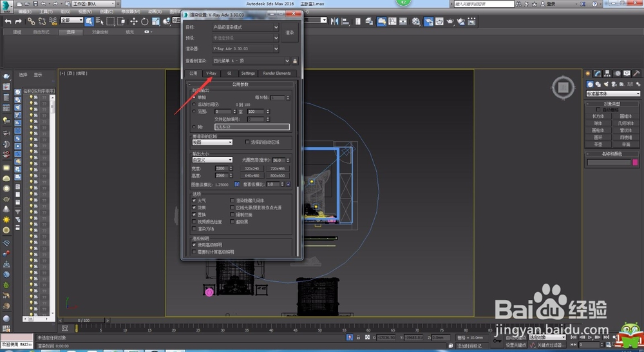The image size is (644, 352).
Task: Click the Mirror tool icon
Action: 334,21
